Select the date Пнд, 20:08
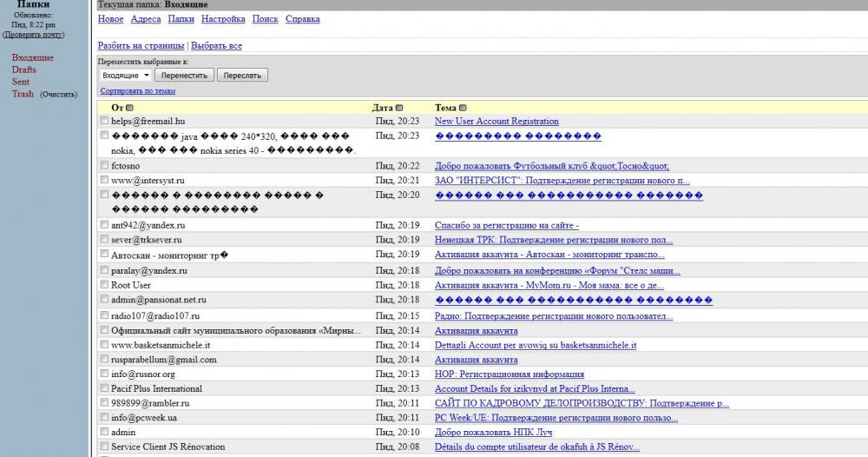This screenshot has height=457, width=868. pos(398,447)
